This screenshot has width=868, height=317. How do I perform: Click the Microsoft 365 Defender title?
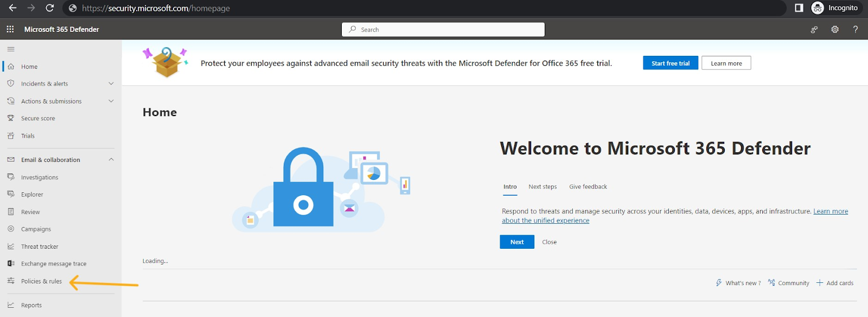pos(62,30)
